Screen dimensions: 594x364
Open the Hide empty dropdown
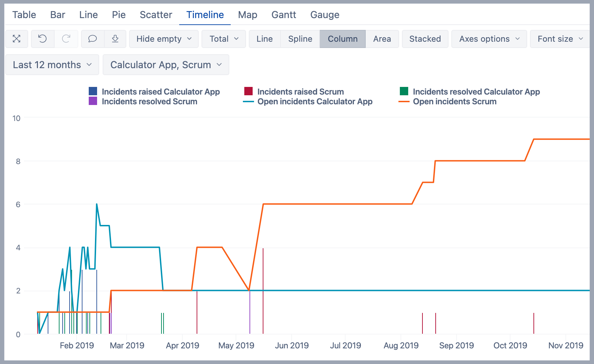[164, 39]
